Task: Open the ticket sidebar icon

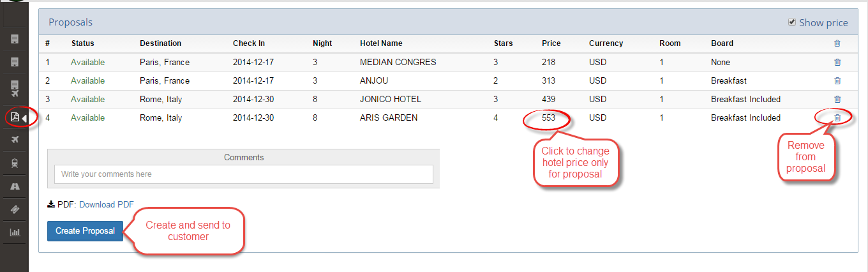Action: click(15, 209)
